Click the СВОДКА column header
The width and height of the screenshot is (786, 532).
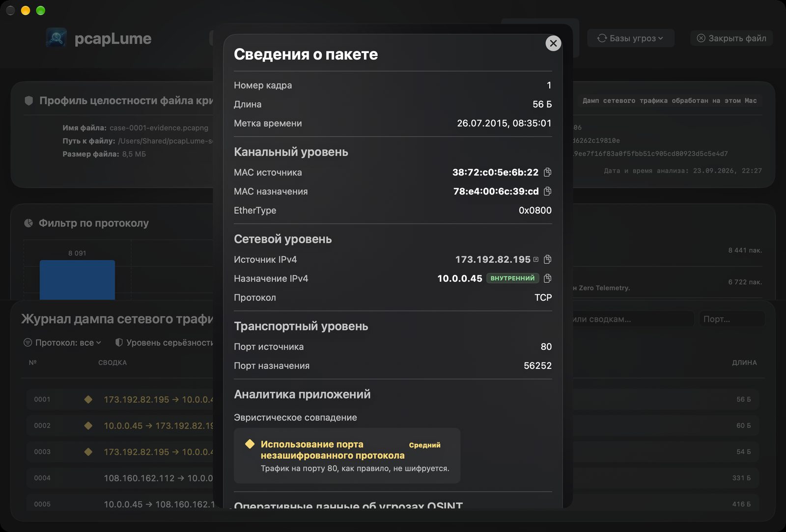coord(112,363)
